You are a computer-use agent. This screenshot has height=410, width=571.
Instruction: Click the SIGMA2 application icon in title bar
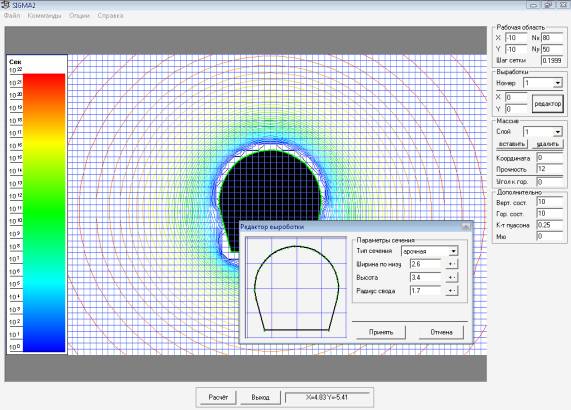coord(6,5)
